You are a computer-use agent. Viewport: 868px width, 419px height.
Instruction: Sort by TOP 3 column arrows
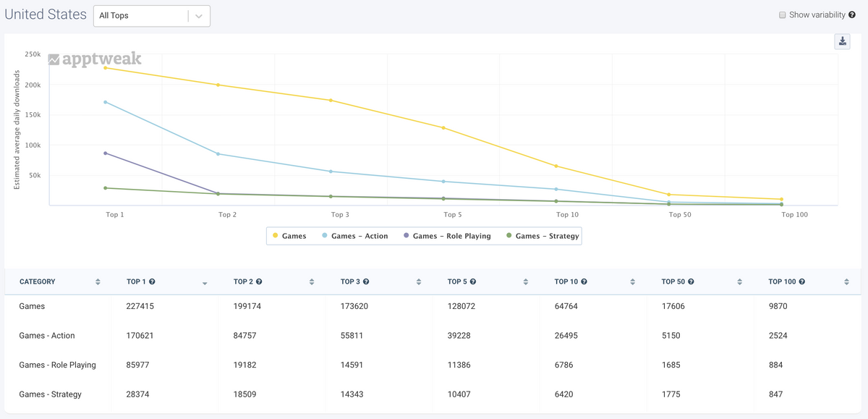click(419, 282)
